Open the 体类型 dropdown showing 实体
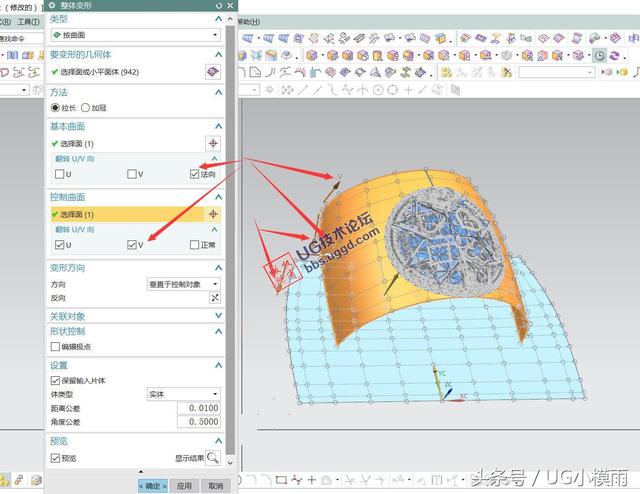The height and width of the screenshot is (494, 640). [183, 394]
